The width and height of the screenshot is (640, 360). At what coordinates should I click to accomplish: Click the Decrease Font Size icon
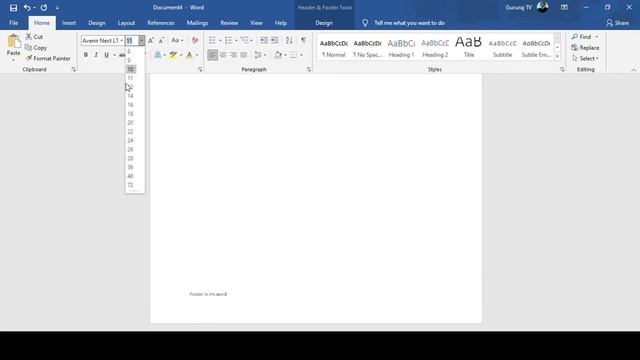[x=161, y=40]
